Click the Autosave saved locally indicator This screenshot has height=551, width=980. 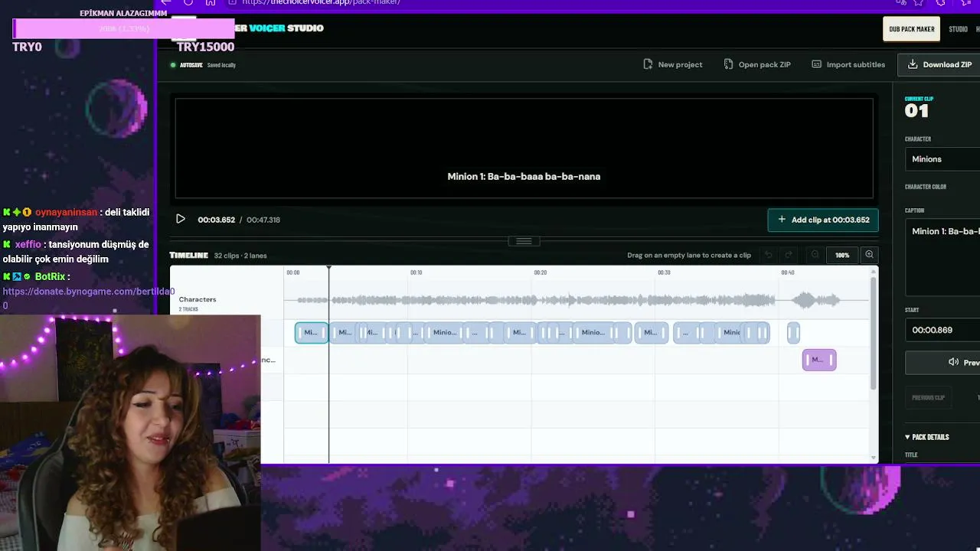point(203,65)
